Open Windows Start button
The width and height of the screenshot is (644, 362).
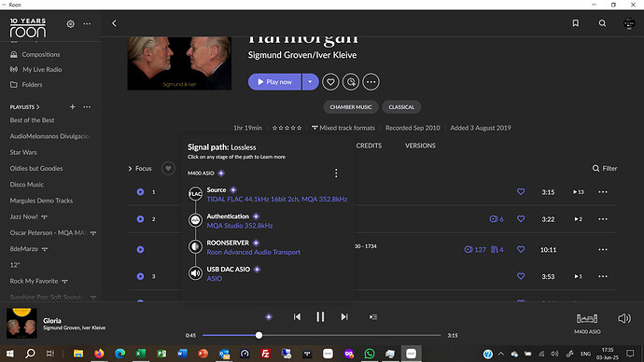[x=10, y=354]
